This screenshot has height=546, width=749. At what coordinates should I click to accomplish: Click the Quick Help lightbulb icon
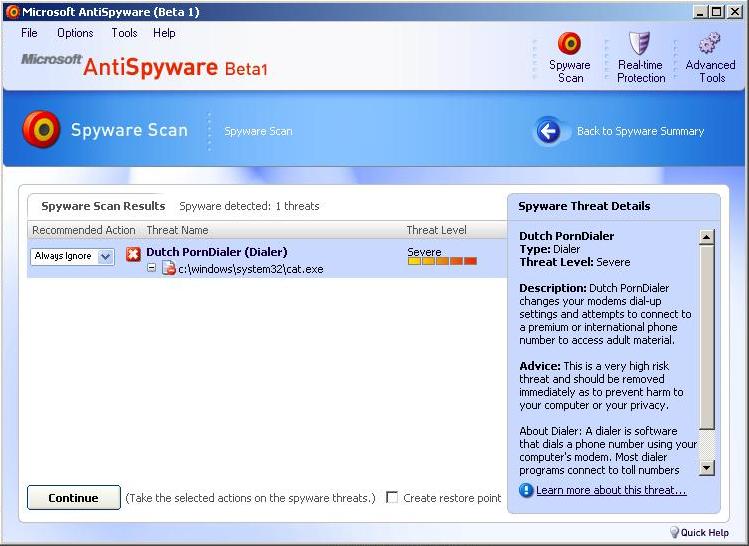674,532
